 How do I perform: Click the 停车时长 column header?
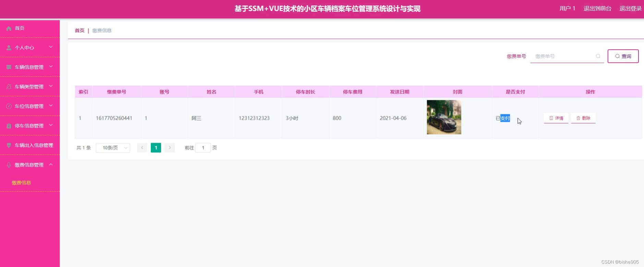[x=306, y=92]
